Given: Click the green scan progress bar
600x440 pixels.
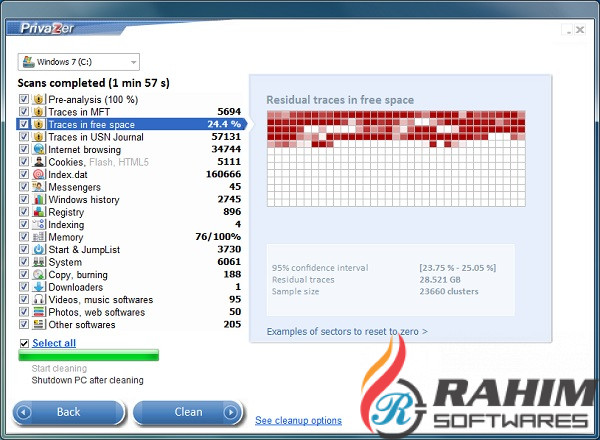Looking at the screenshot, I should pos(88,355).
